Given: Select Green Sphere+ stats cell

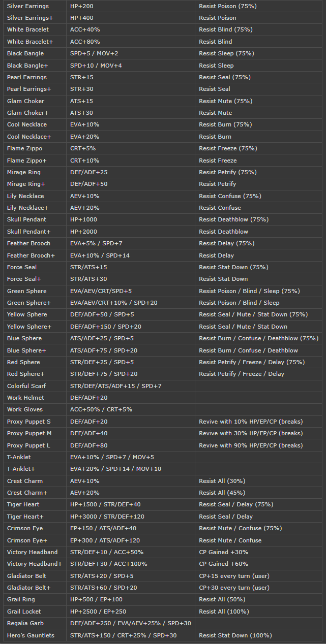Looking at the screenshot, I should (x=113, y=303).
